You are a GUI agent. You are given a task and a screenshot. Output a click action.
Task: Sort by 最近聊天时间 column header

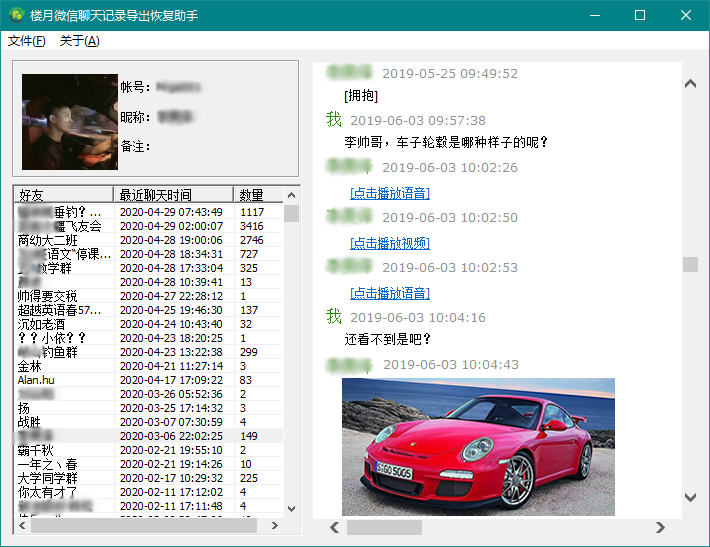point(173,194)
